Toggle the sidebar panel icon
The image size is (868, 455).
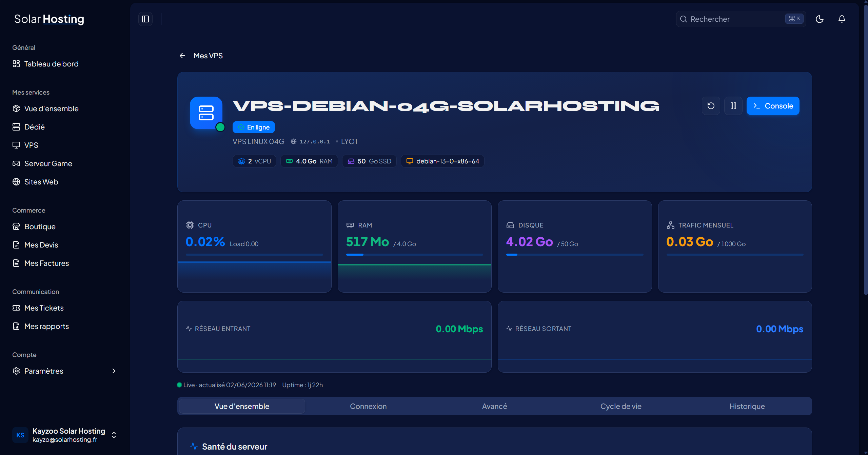click(145, 19)
